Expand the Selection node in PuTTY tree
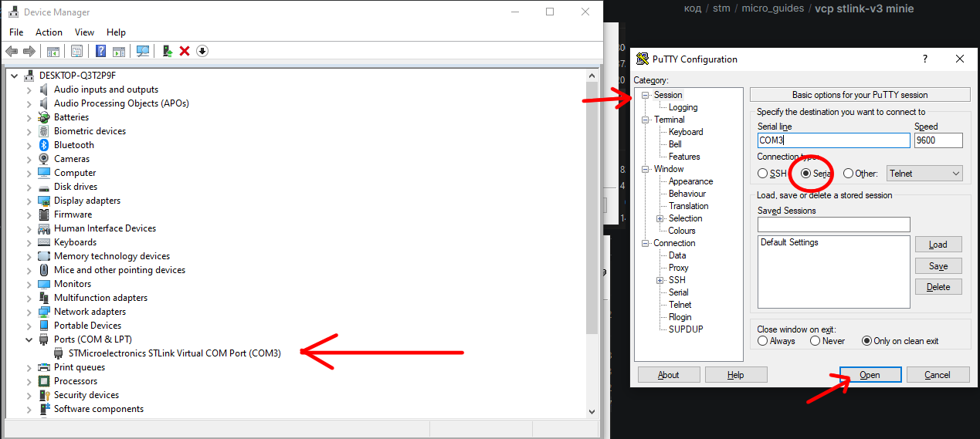Screen dimensions: 980x439 pos(660,218)
